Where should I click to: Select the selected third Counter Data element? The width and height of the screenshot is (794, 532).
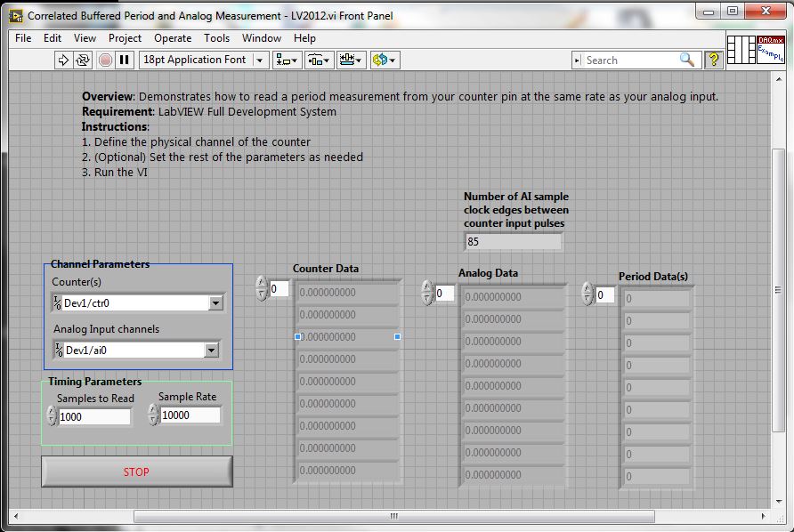pyautogui.click(x=348, y=337)
